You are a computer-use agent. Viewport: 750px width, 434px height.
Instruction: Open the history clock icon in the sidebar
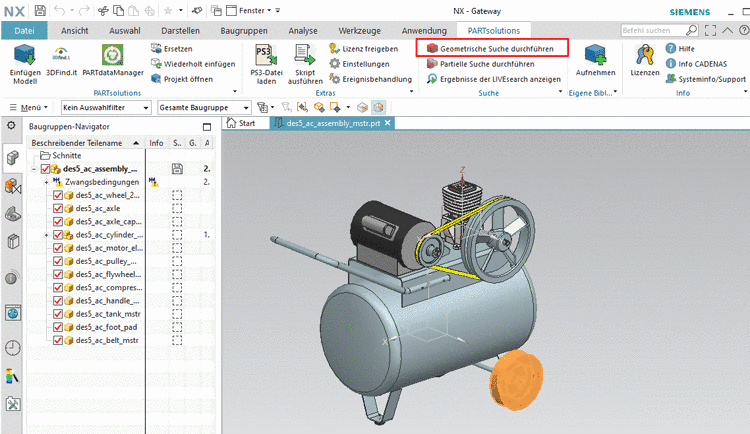13,348
